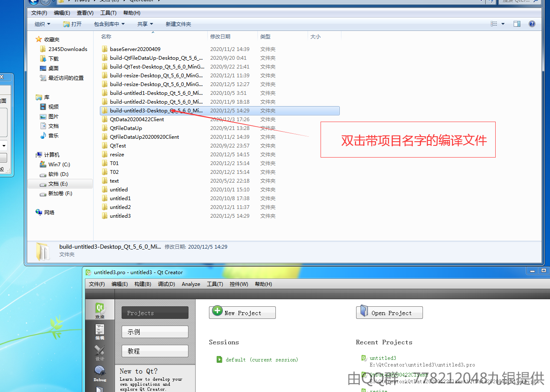550x392 pixels.
Task: Click the Open Project button
Action: point(390,313)
